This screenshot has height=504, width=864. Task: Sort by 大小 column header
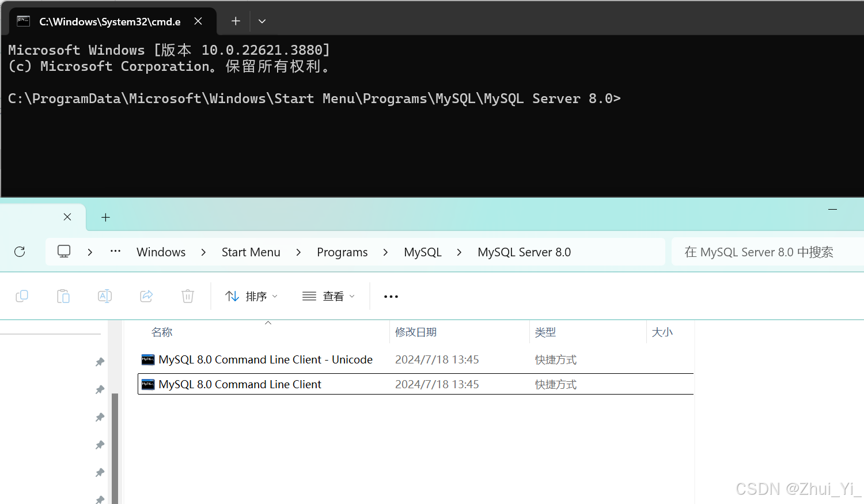(x=662, y=332)
